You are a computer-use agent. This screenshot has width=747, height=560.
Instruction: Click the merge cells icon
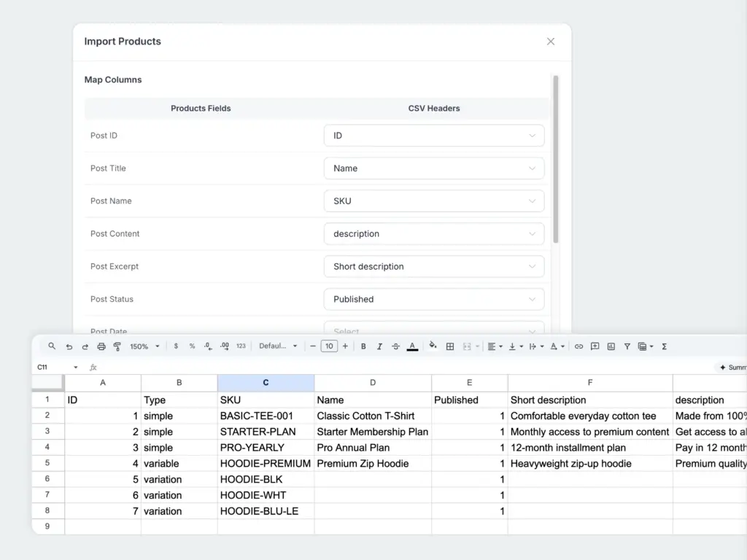(x=467, y=346)
